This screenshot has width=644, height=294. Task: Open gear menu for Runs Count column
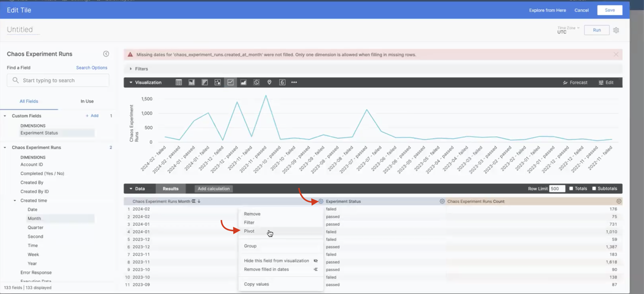tap(619, 201)
